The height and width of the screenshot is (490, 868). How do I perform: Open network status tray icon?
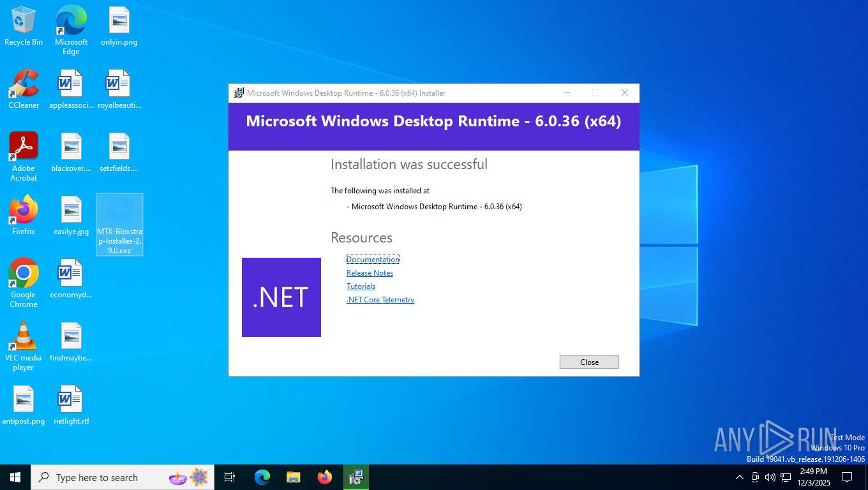click(x=786, y=477)
